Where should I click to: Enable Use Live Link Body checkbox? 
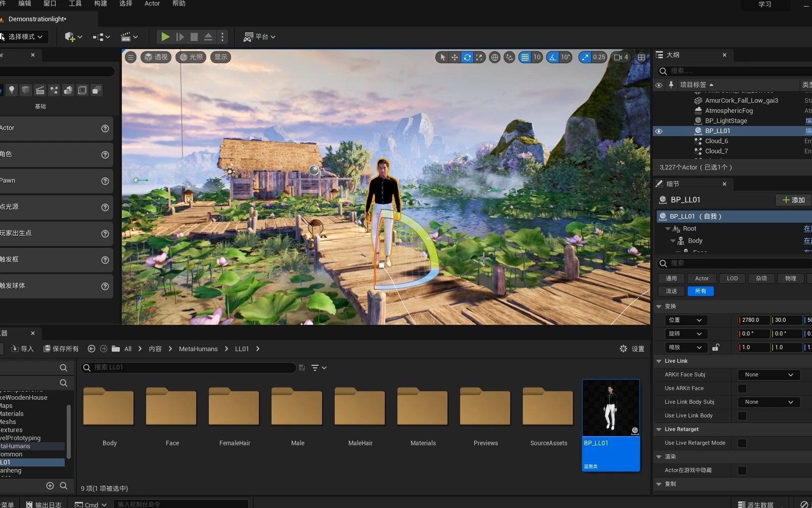[742, 416]
